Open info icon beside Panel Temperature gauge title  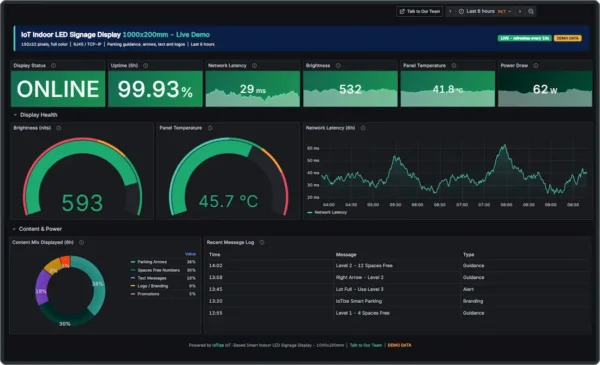click(210, 128)
